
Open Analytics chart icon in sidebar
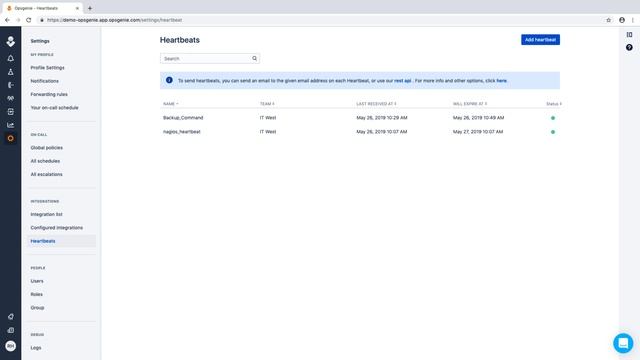point(11,125)
